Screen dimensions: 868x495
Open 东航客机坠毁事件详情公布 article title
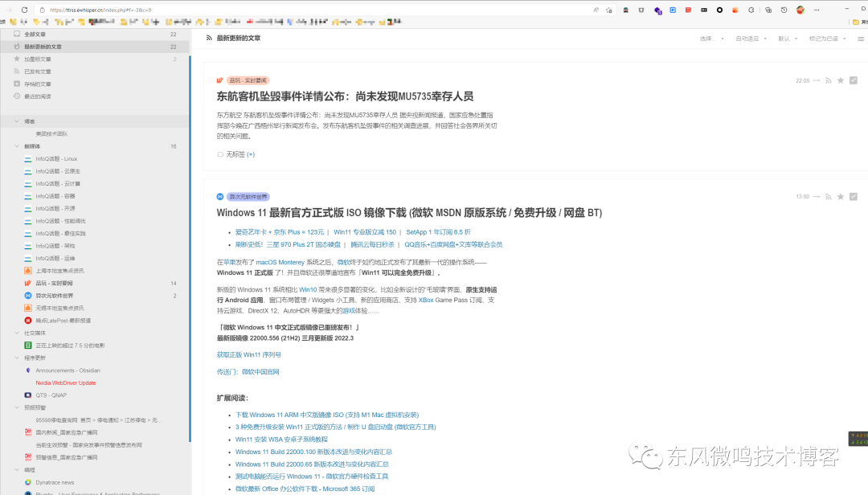pyautogui.click(x=345, y=96)
